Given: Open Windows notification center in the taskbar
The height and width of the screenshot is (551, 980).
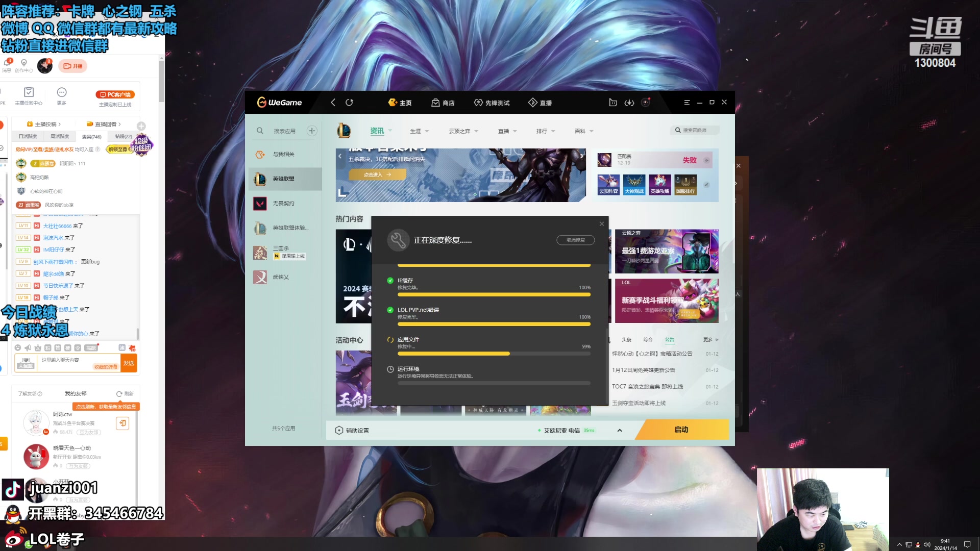Looking at the screenshot, I should pyautogui.click(x=967, y=544).
